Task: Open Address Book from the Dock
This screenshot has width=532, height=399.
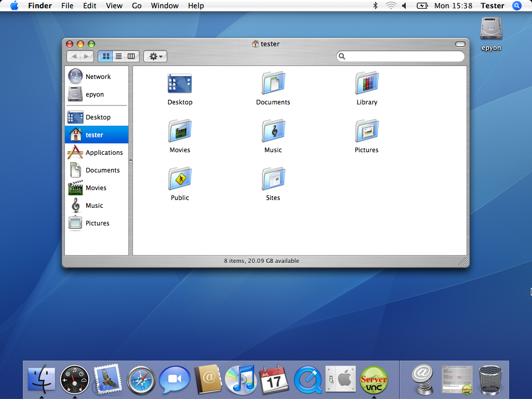Action: pos(208,380)
